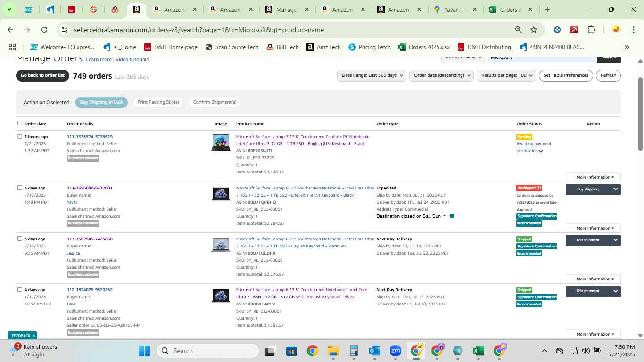Click the browser reload page icon
Image resolution: width=644 pixels, height=362 pixels.
point(44,30)
